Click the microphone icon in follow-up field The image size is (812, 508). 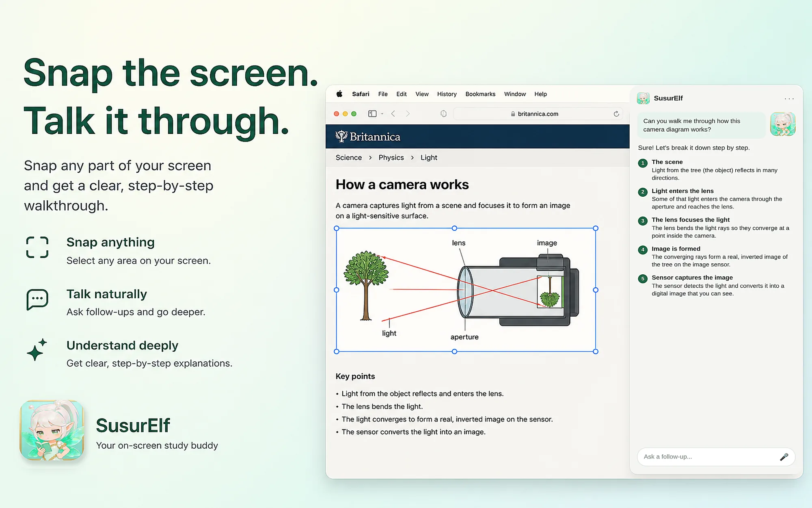click(x=784, y=457)
